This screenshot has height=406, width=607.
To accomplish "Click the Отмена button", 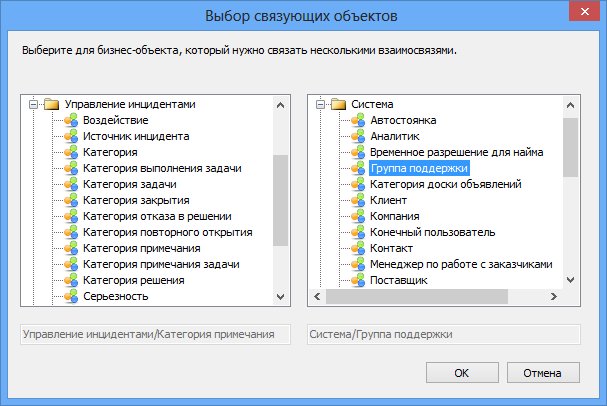I will (x=543, y=373).
